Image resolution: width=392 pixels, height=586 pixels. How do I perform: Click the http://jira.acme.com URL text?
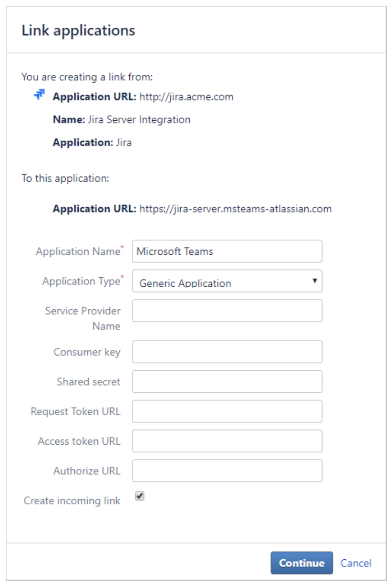(186, 97)
